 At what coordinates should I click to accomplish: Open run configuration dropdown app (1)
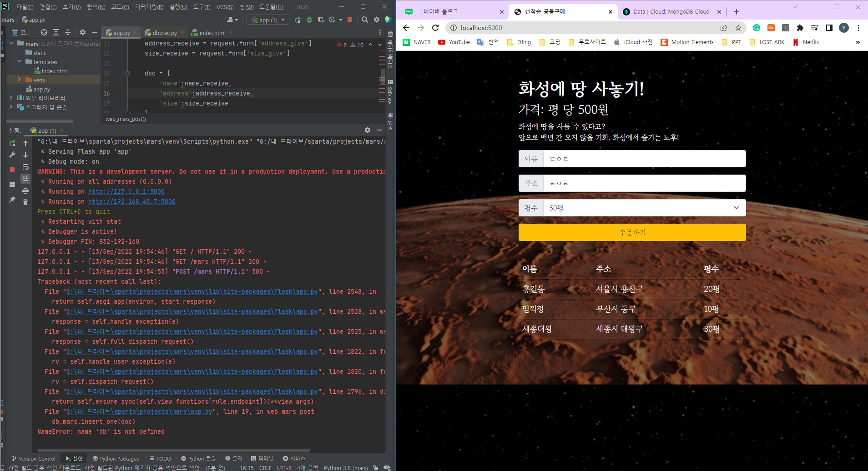pyautogui.click(x=268, y=20)
